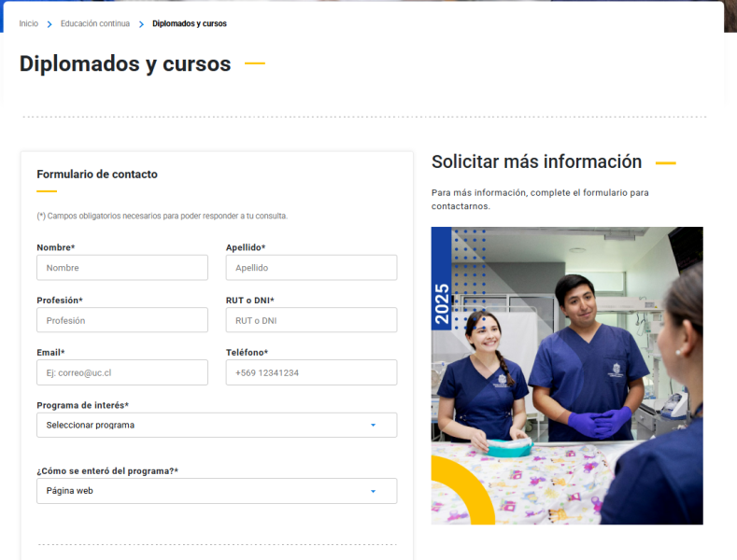Viewport: 737px width, 560px height.
Task: Click arrow of Programa de interés dropdown
Action: point(374,426)
